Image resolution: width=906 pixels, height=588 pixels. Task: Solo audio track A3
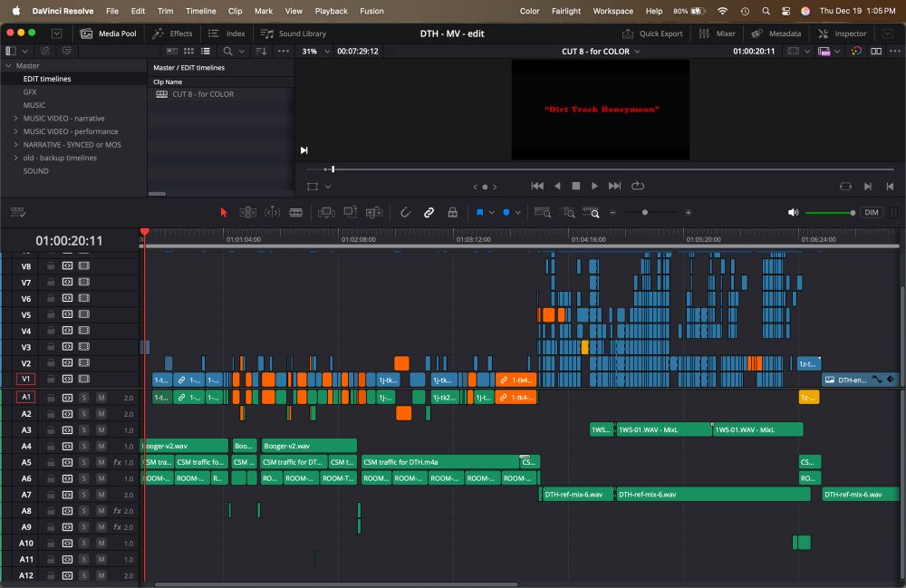coord(84,429)
